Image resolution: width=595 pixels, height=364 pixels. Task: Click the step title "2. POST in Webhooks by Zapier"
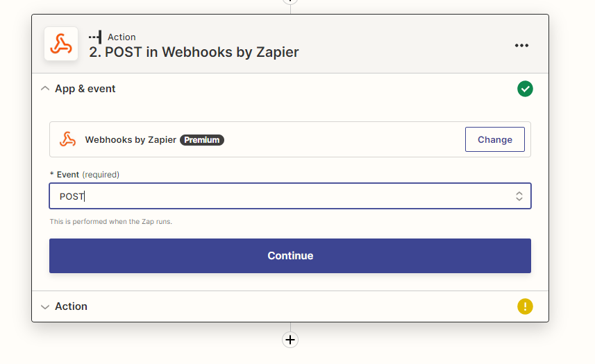pos(194,52)
